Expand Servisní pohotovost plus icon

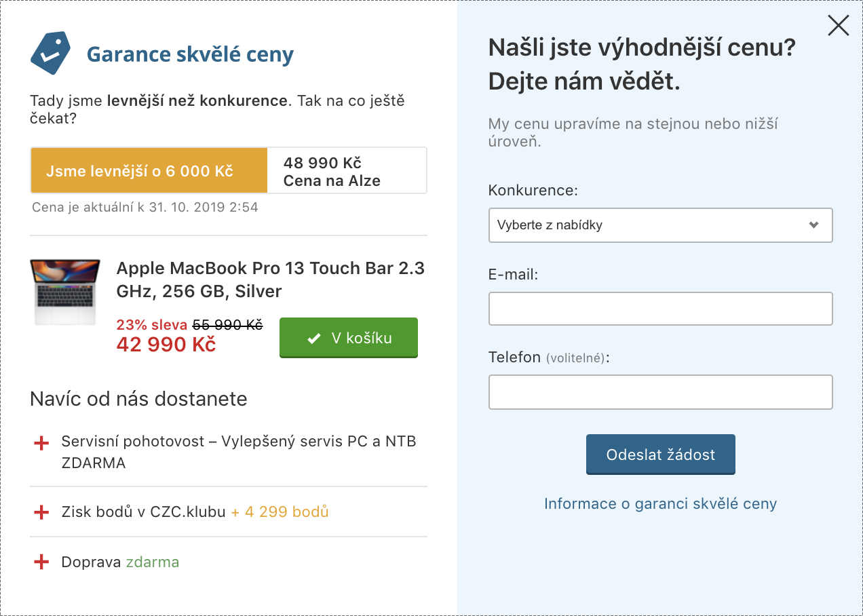(41, 443)
